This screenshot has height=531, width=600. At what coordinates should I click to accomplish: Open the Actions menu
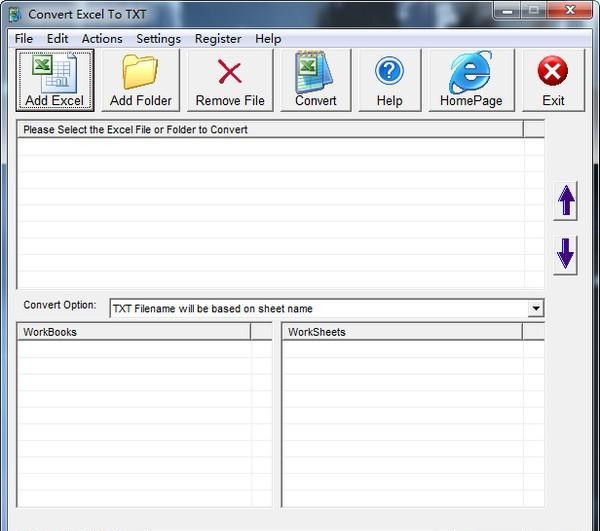[102, 39]
